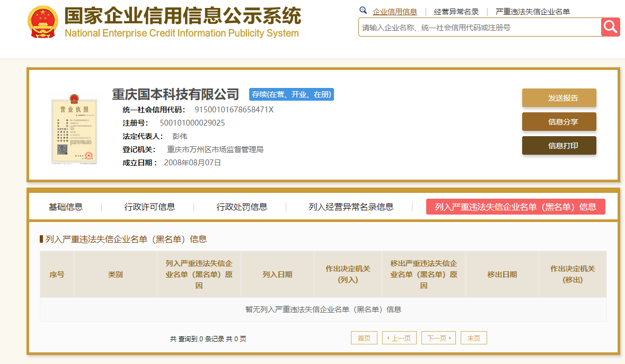The height and width of the screenshot is (364, 625).
Task: Click the company name 重庆国本科技有限公司
Action: tap(175, 94)
